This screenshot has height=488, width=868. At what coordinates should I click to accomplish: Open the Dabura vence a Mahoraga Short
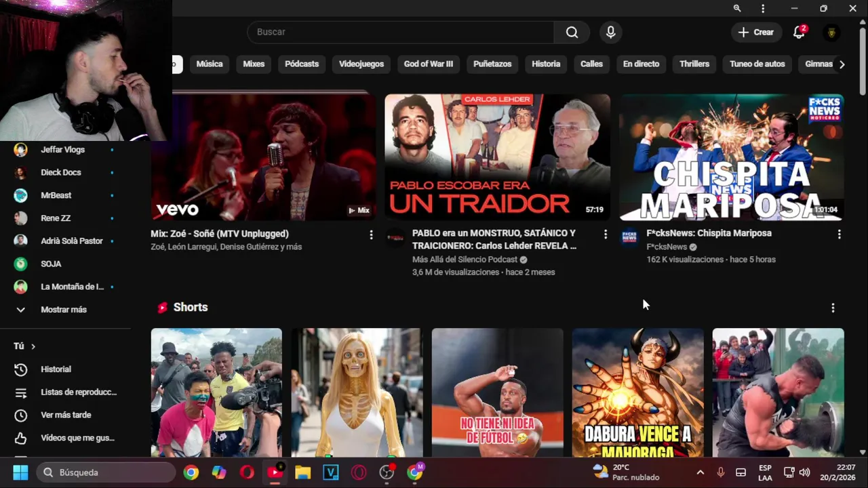point(638,393)
